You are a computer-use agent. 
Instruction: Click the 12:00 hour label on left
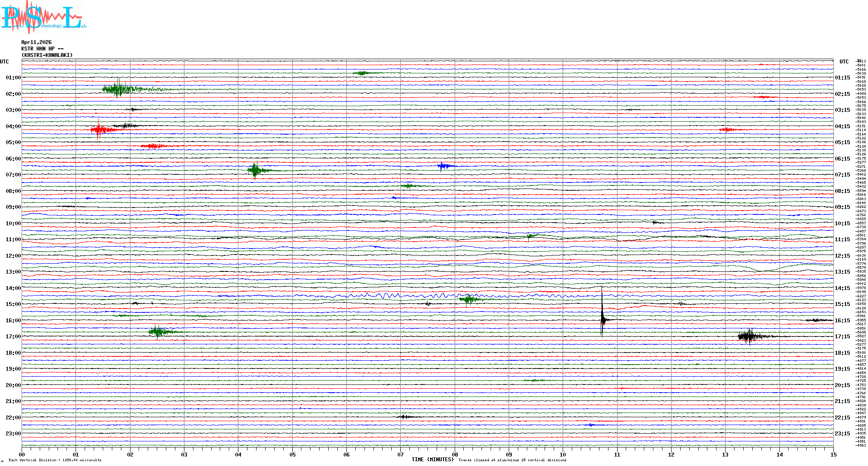coord(13,256)
